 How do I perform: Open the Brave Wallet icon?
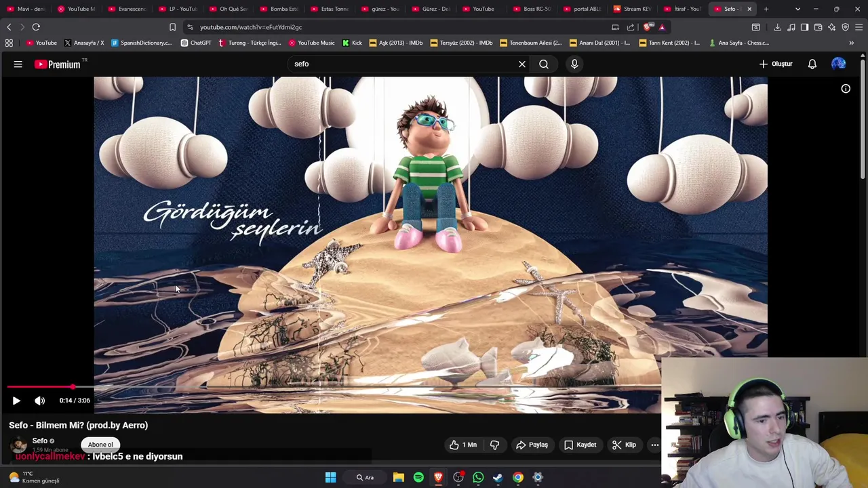click(818, 27)
